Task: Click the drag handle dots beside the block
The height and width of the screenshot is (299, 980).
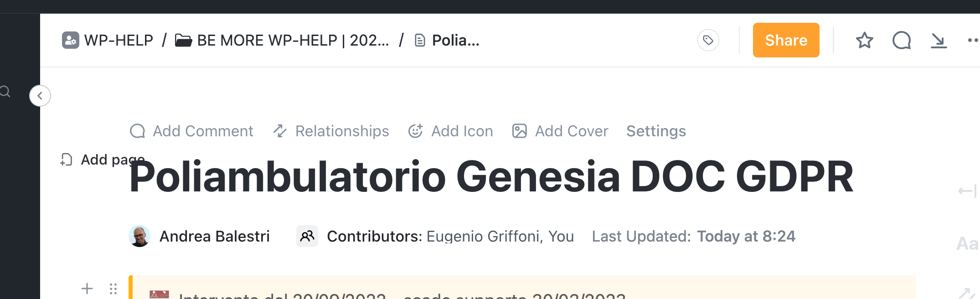Action: [113, 289]
